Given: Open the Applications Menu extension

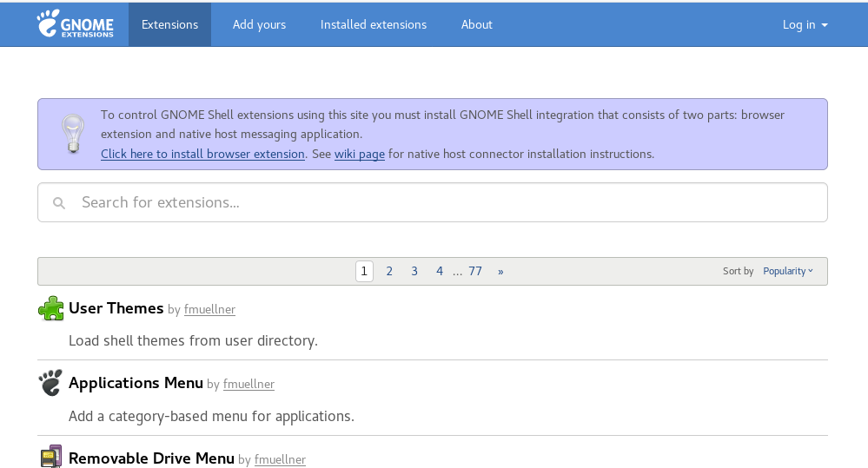Looking at the screenshot, I should 136,383.
